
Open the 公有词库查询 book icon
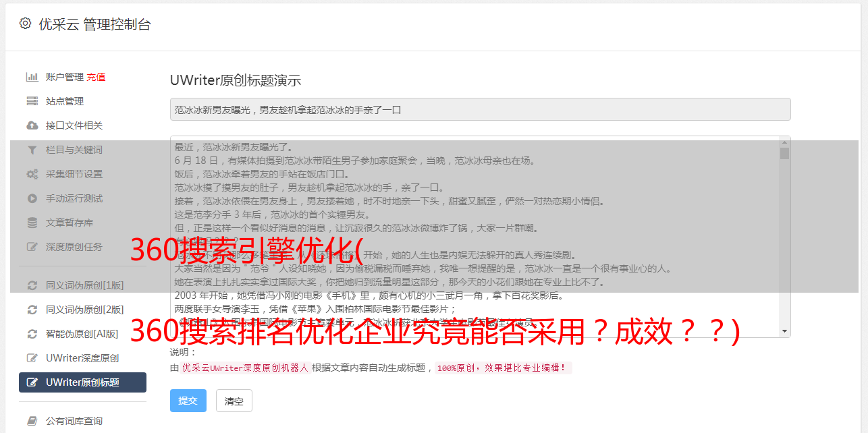pos(32,421)
